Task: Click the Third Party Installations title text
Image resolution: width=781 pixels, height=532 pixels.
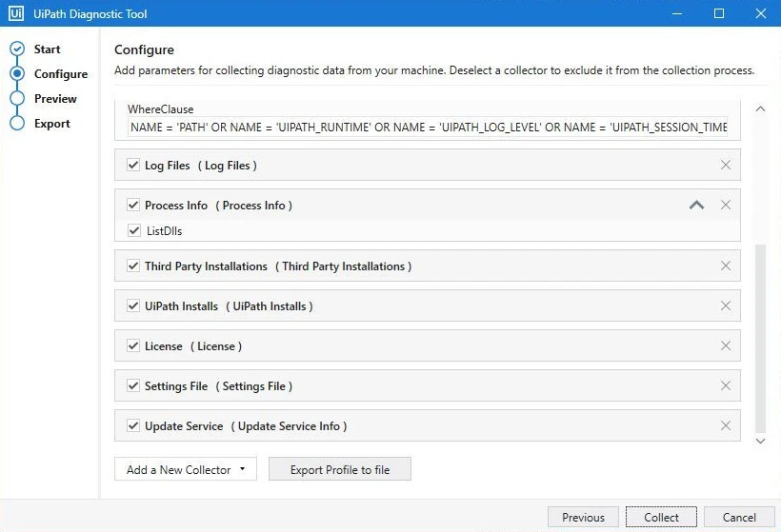Action: 206,266
